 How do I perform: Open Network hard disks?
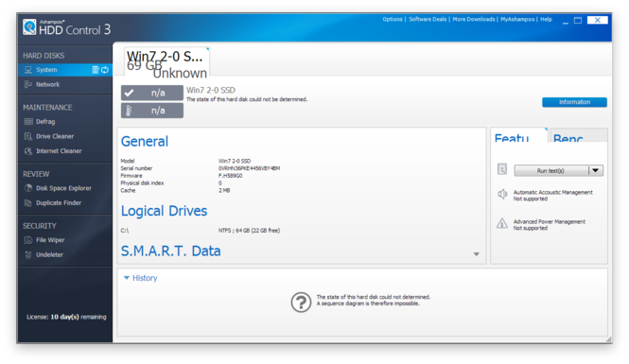click(47, 84)
